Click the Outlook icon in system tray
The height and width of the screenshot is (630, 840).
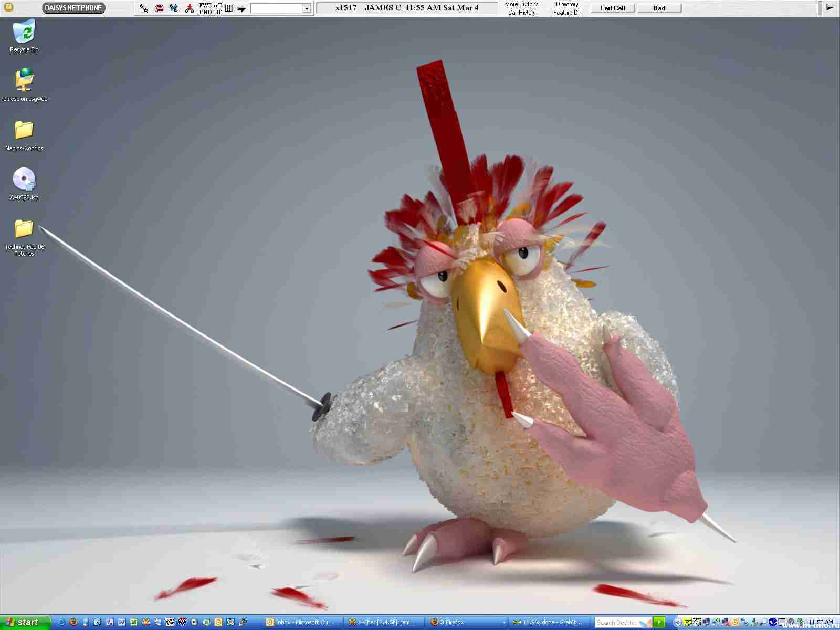coord(735,622)
